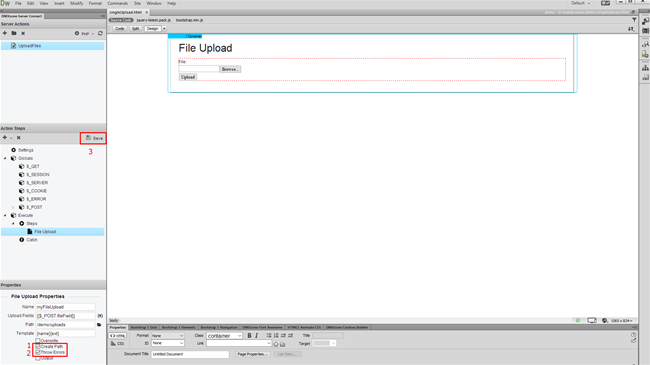Save the action steps
This screenshot has width=650, height=365.
[x=94, y=138]
